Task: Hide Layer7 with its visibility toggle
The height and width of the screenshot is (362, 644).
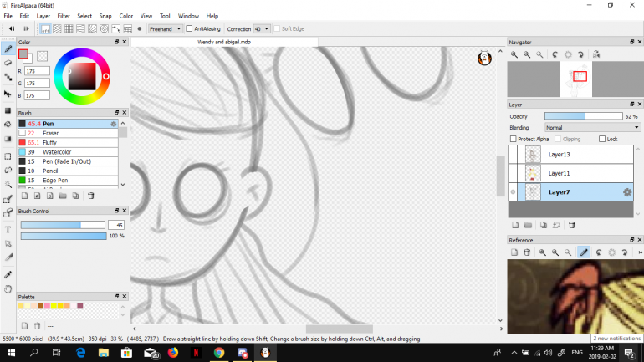Action: click(514, 192)
